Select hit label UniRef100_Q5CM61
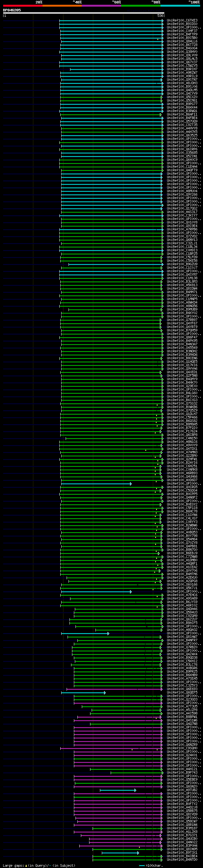The image size is (203, 868). pyautogui.click(x=182, y=101)
